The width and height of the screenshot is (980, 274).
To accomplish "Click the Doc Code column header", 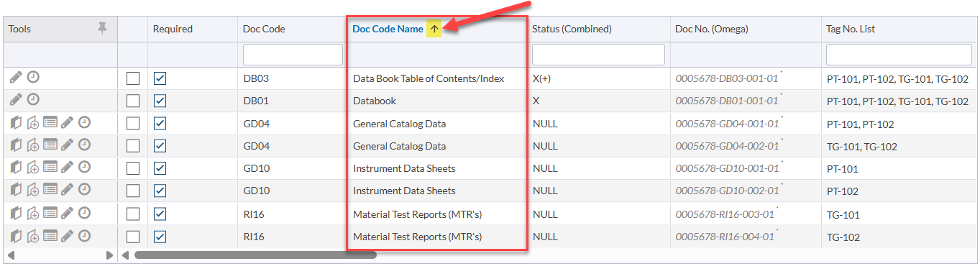I will tap(264, 29).
